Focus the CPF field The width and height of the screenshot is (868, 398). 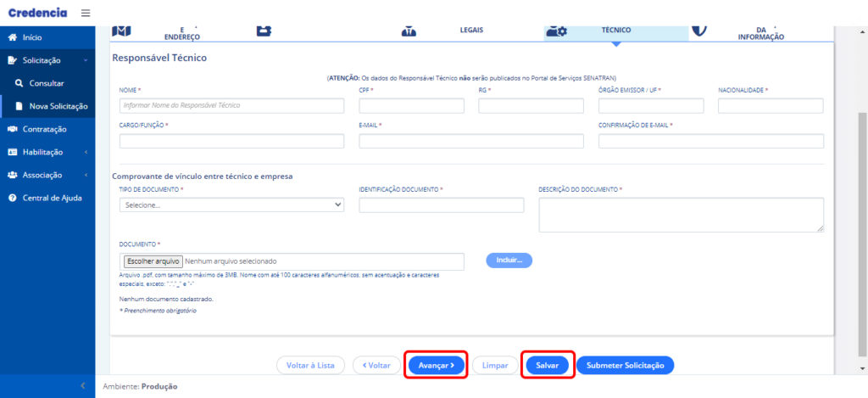coord(411,105)
